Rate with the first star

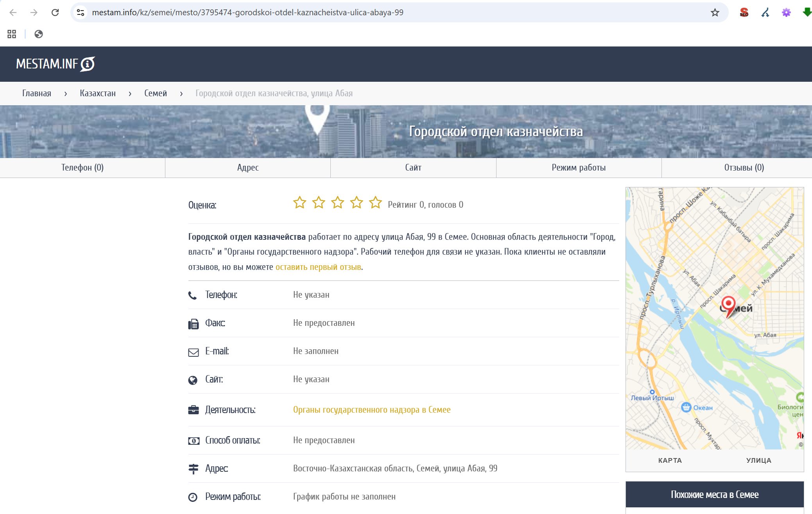pos(299,203)
